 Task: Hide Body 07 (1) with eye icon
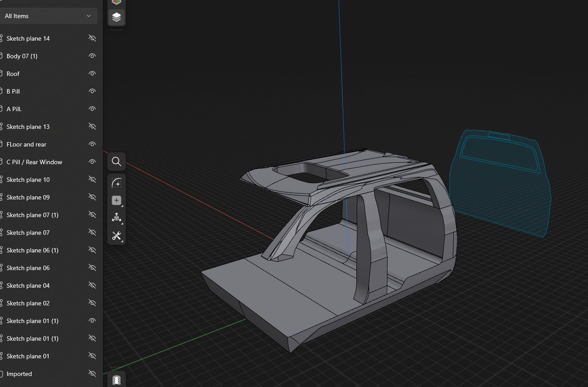[92, 56]
